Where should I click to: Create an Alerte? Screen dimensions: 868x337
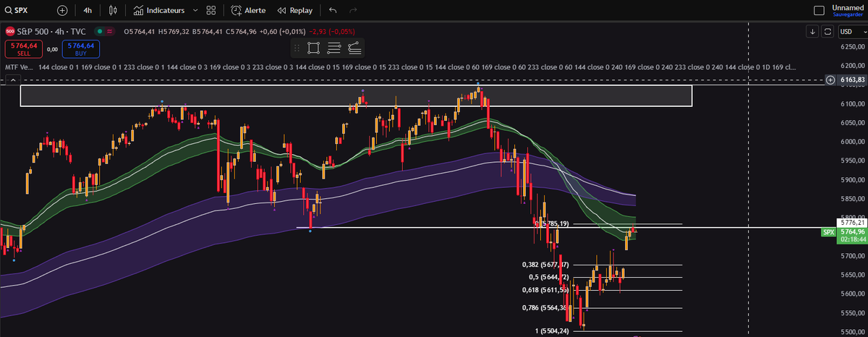(x=248, y=11)
